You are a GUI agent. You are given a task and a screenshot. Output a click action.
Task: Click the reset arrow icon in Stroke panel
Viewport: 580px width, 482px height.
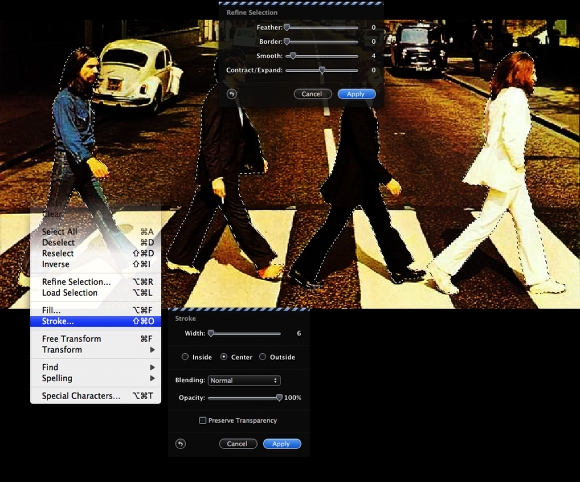click(181, 444)
